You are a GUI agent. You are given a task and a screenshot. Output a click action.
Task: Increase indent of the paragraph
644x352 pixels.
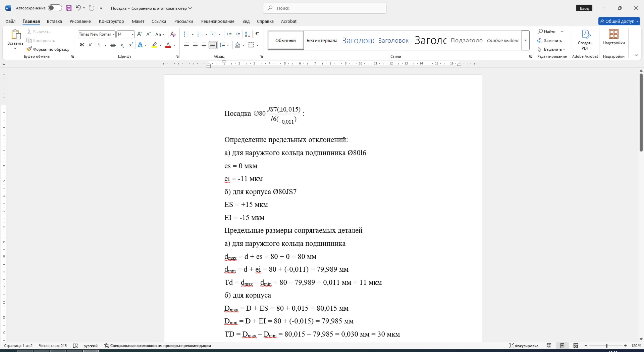(x=238, y=34)
